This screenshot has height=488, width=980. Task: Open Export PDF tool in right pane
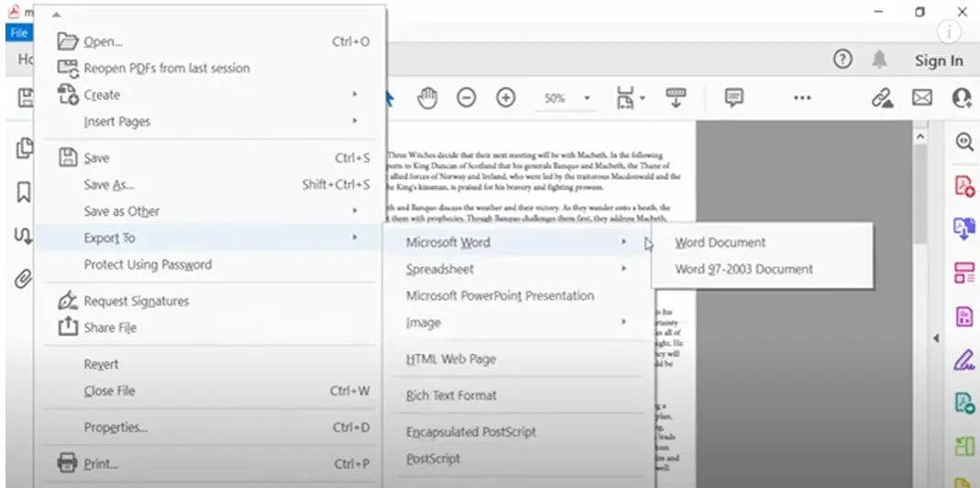coord(964,229)
